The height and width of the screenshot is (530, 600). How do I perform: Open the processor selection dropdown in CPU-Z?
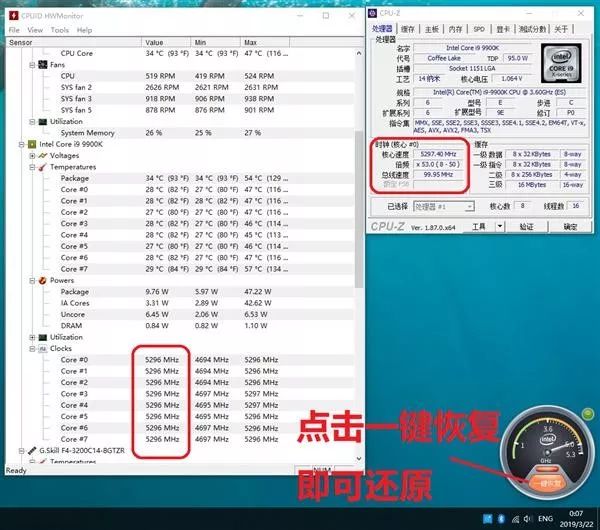tap(444, 207)
